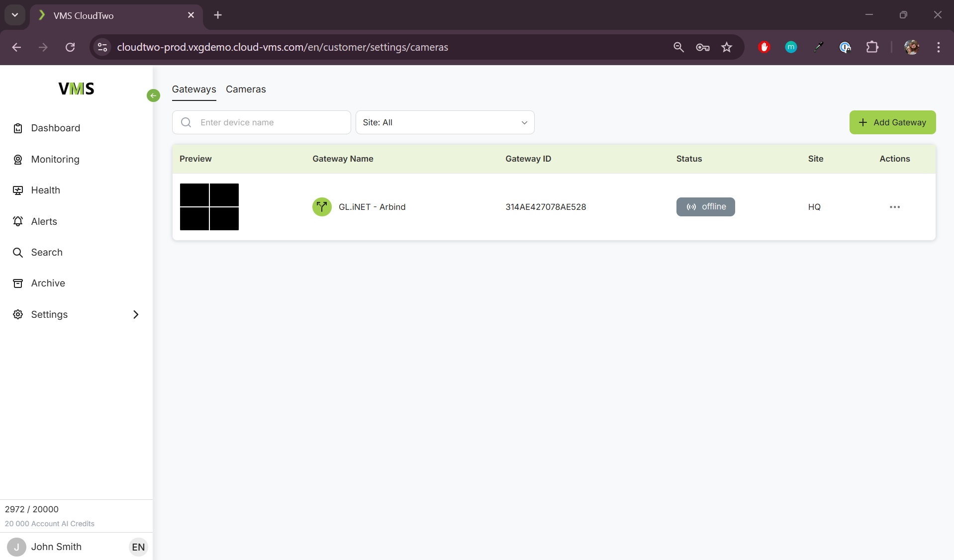Collapse the sidebar with green arrow button
Screen dimensions: 954x560
tap(153, 95)
